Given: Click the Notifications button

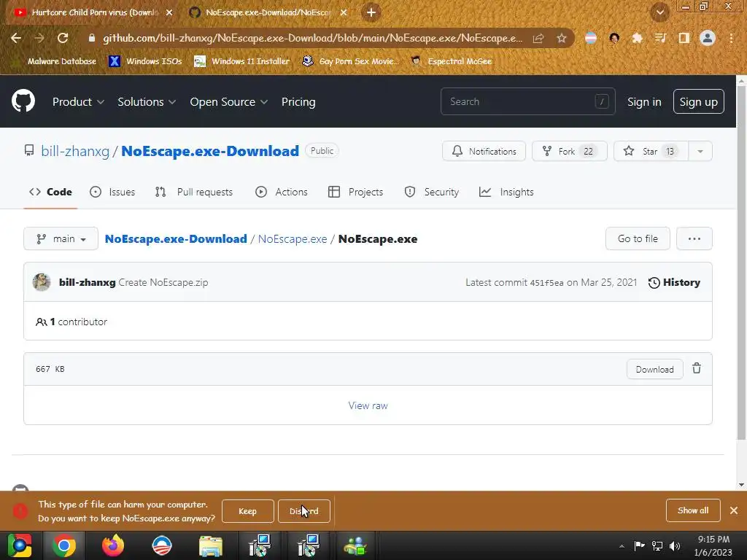Looking at the screenshot, I should pyautogui.click(x=484, y=152).
